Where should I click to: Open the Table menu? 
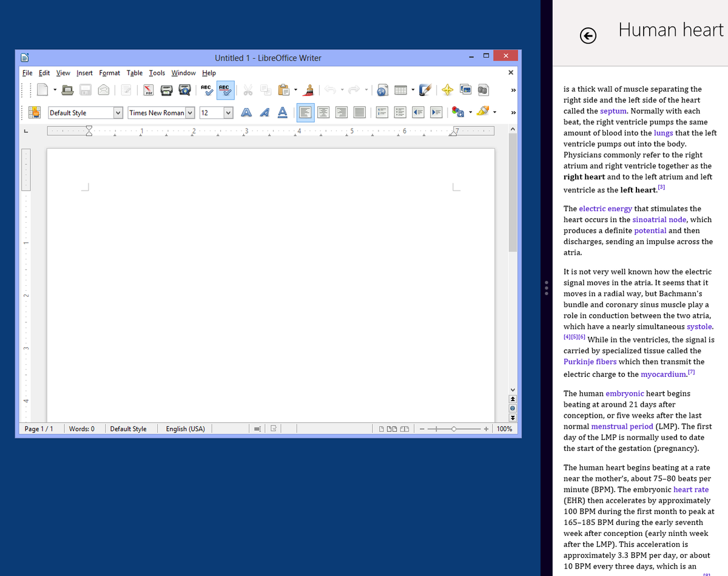[x=135, y=73]
